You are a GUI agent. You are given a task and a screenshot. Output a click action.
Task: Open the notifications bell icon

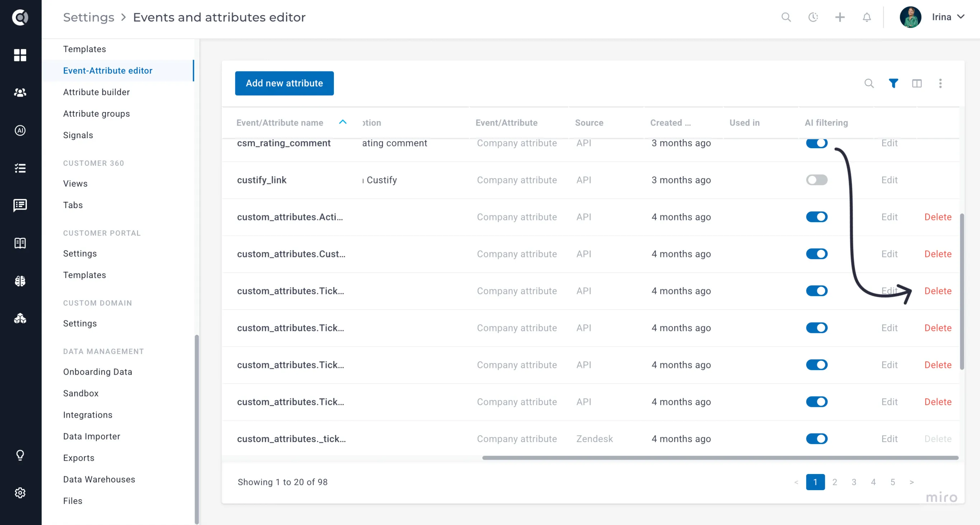point(867,17)
